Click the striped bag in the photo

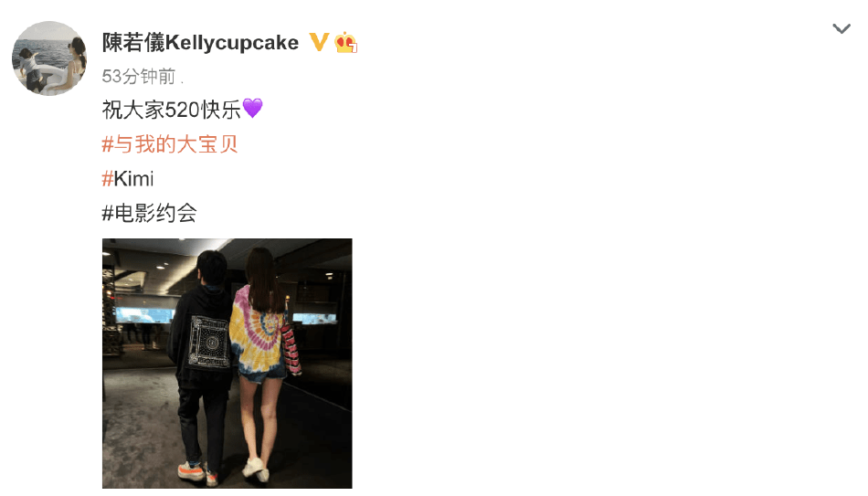[x=291, y=348]
